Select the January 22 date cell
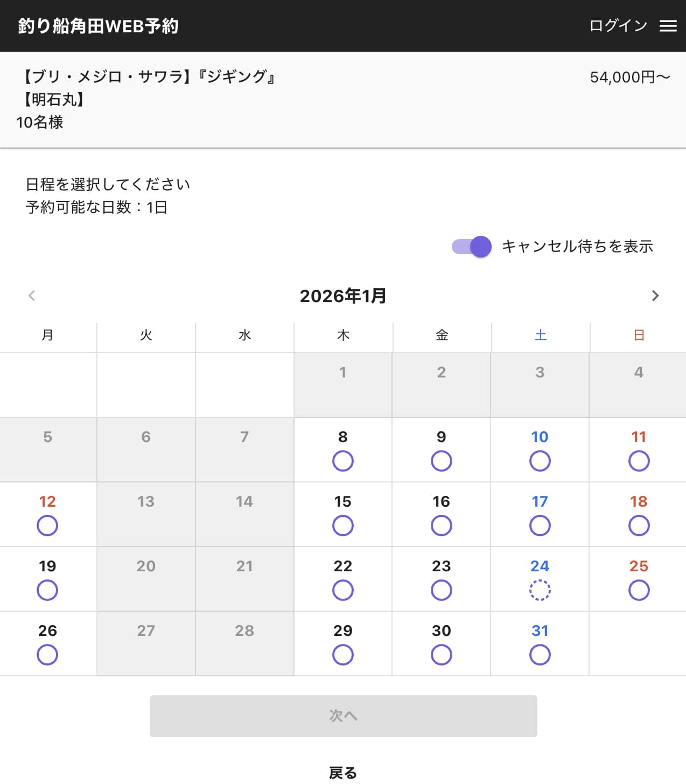Image resolution: width=686 pixels, height=784 pixels. (343, 579)
